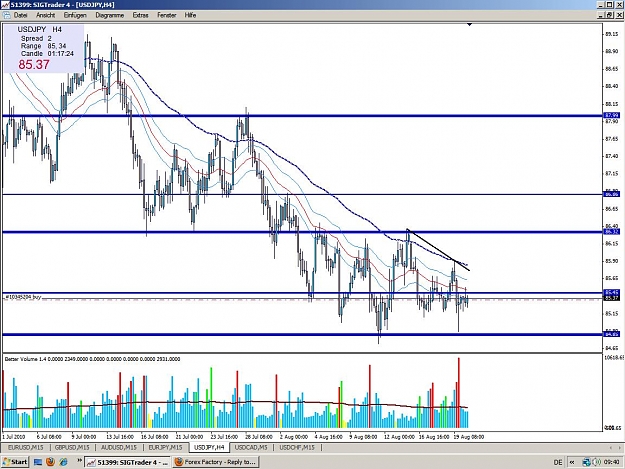Click the Show Desktop quick launch icon

38,462
